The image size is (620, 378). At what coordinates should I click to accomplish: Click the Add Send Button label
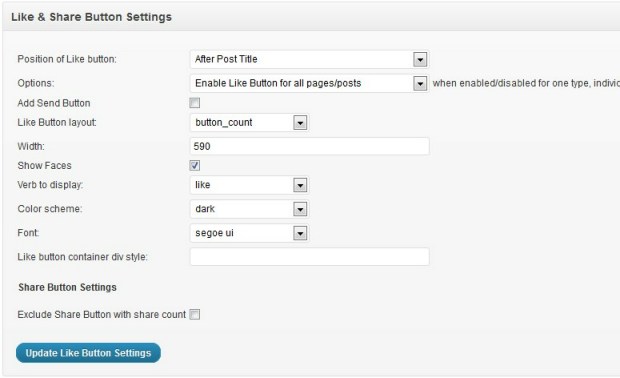[x=54, y=103]
